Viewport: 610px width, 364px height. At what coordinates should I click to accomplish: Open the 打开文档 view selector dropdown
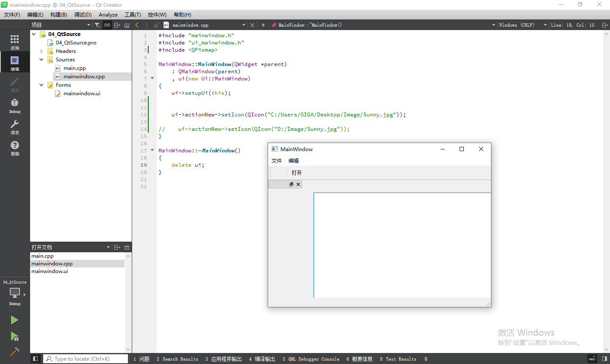(x=108, y=247)
